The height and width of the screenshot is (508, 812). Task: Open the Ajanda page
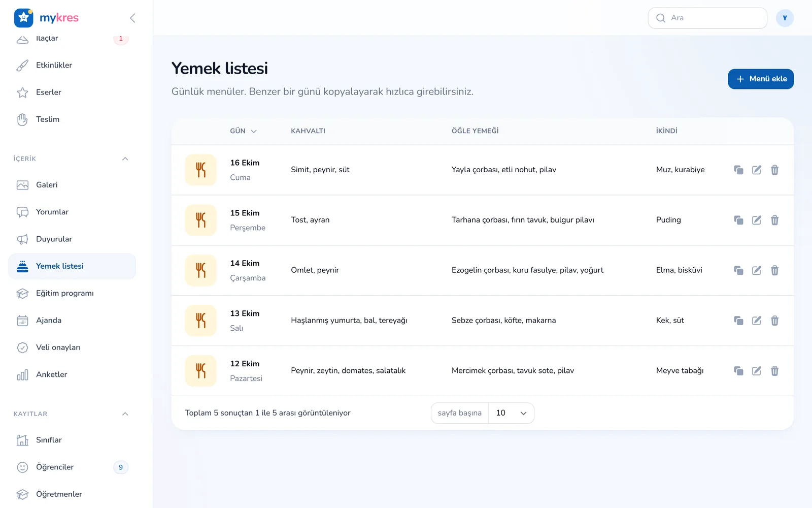(72, 321)
